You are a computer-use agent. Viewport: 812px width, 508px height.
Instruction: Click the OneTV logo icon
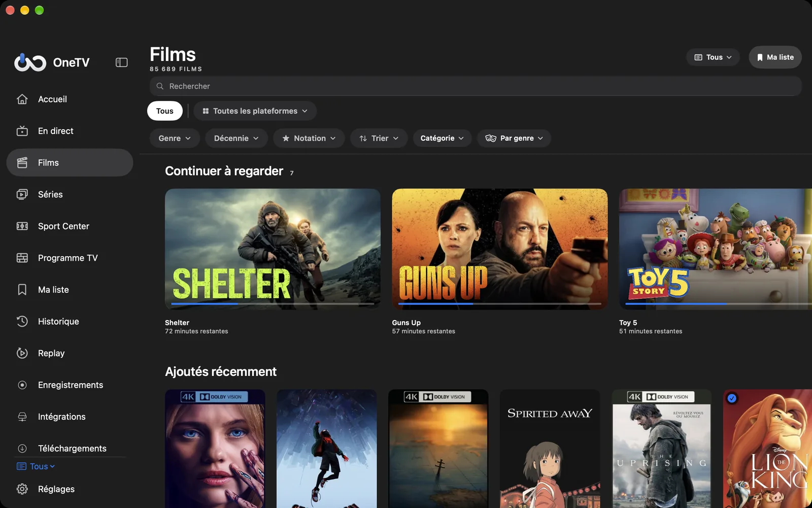(x=30, y=62)
